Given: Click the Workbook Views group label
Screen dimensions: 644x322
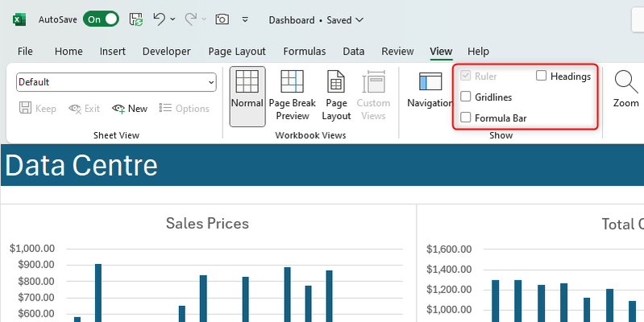Looking at the screenshot, I should click(x=310, y=135).
